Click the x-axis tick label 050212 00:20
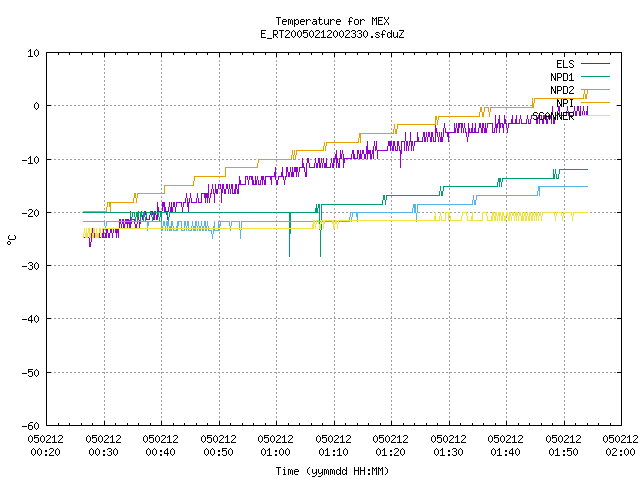 [x=46, y=445]
